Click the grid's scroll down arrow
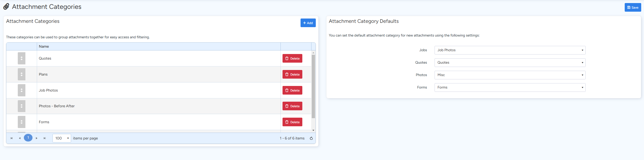Image resolution: width=644 pixels, height=160 pixels. (313, 130)
